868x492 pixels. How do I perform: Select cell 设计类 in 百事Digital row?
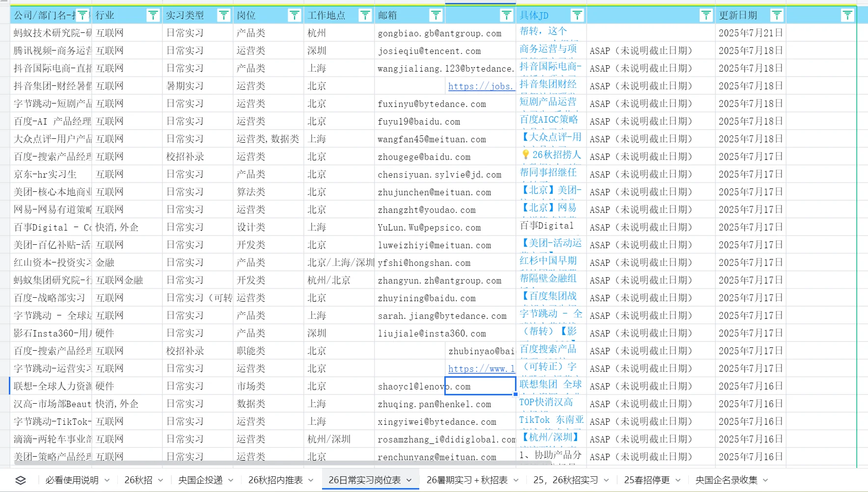[268, 228]
